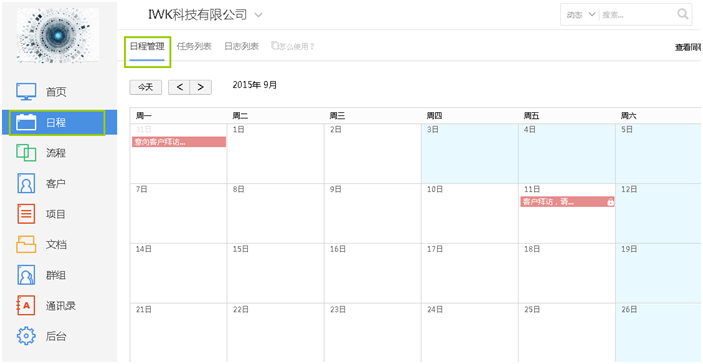Select the 17日 calendar cell
Screen dimensions: 703x364
[x=470, y=273]
